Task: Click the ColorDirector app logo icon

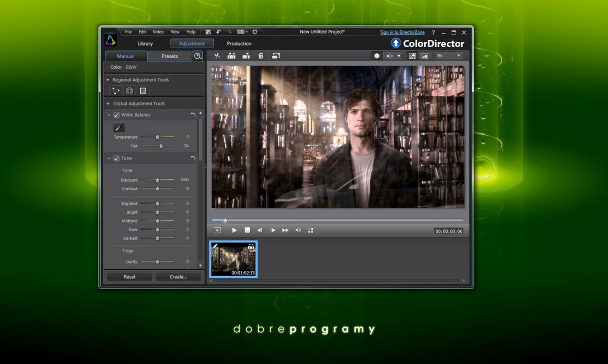Action: click(111, 39)
